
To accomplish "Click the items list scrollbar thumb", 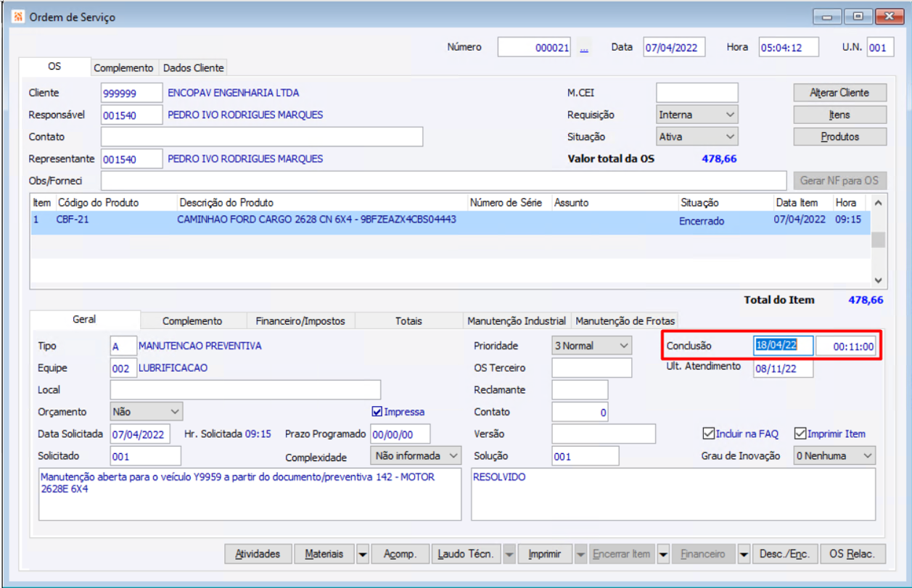I will coord(878,240).
